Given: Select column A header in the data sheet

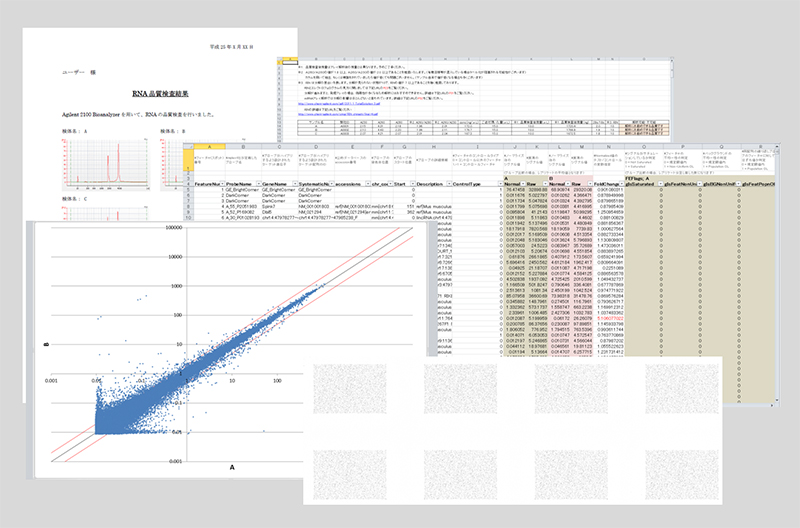Looking at the screenshot, I should tap(209, 147).
